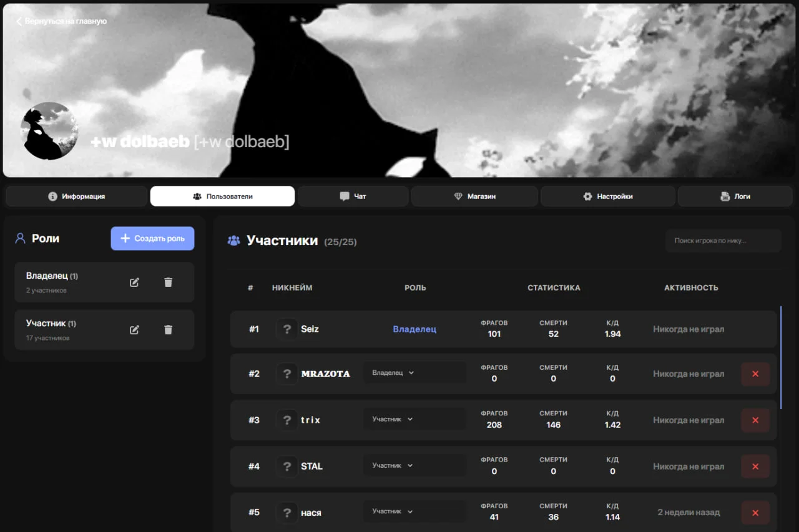Remove member MRAZOTA with red X
The height and width of the screenshot is (532, 799).
tap(755, 374)
